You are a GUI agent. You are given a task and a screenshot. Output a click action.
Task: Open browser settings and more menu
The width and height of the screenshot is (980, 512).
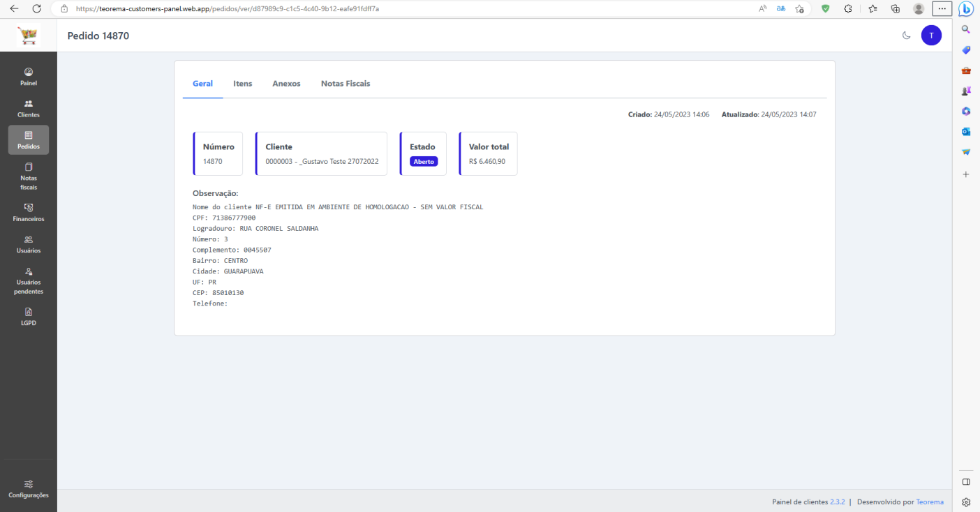pos(942,9)
